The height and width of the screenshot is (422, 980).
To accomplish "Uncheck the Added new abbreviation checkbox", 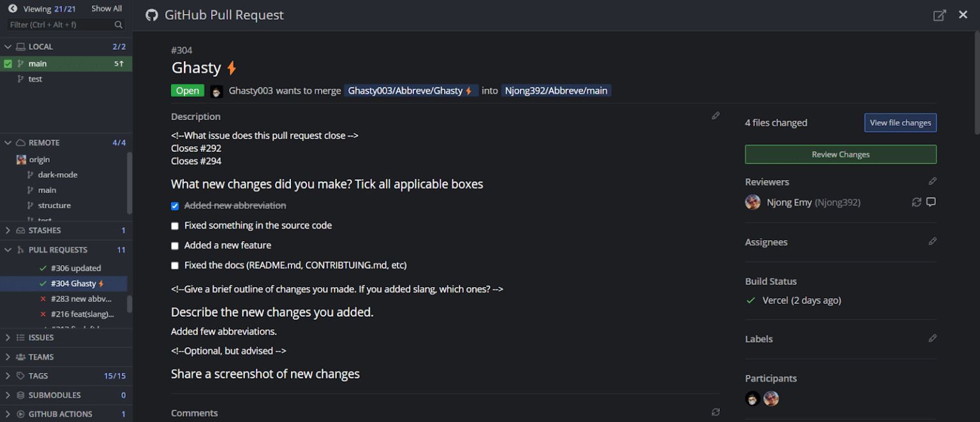I will (174, 206).
